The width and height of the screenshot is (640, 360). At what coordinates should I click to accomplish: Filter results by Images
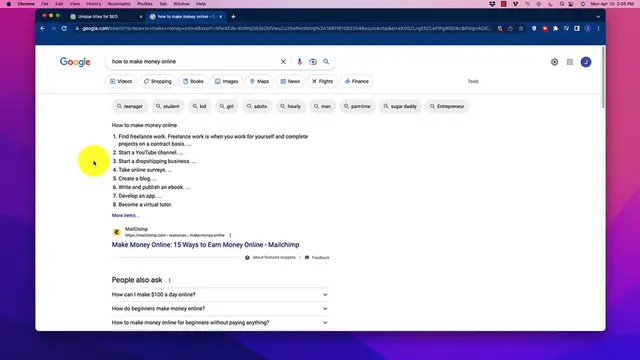[227, 81]
